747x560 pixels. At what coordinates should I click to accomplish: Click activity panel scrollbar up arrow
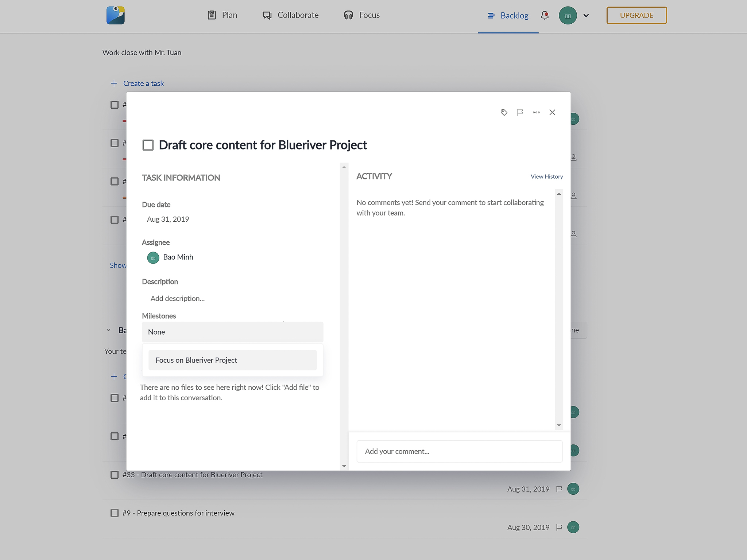(x=559, y=194)
